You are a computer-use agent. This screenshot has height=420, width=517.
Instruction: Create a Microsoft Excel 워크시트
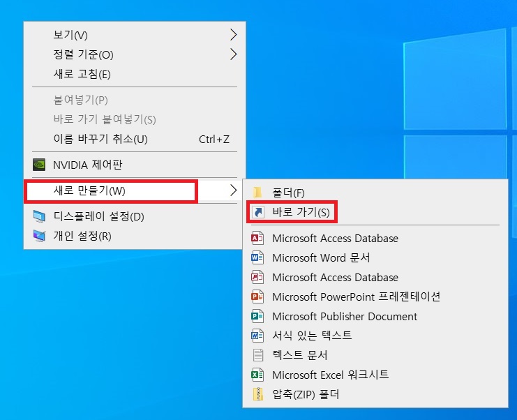[375, 375]
